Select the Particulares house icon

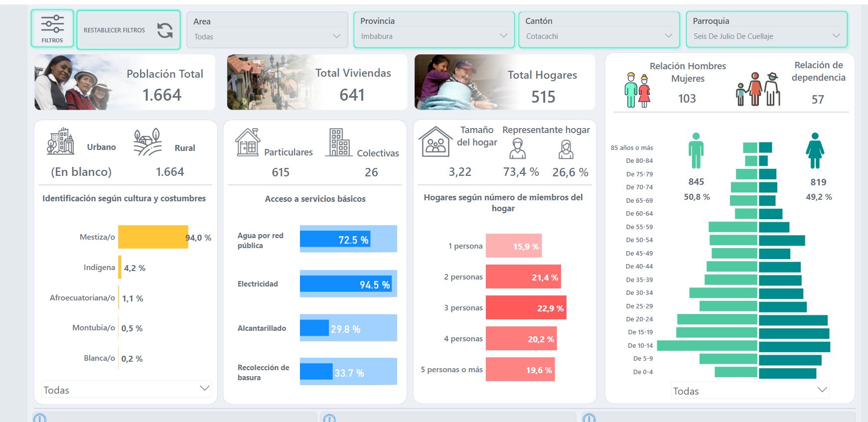click(248, 142)
